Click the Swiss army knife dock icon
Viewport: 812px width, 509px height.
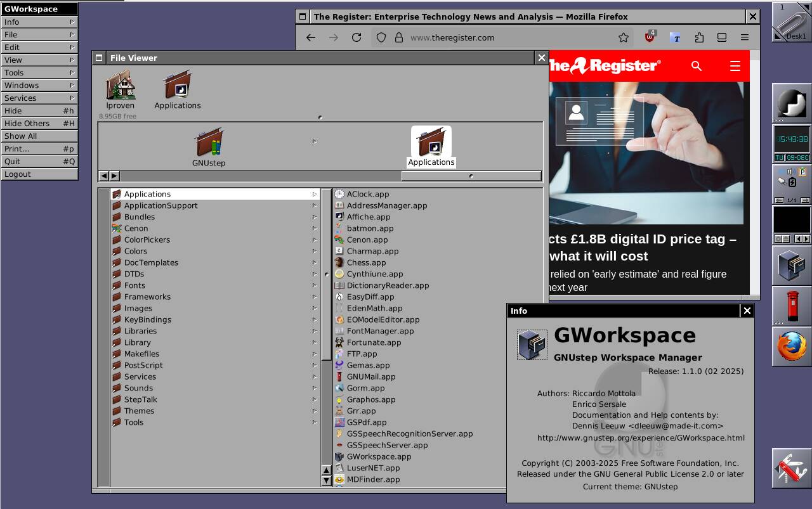(791, 468)
